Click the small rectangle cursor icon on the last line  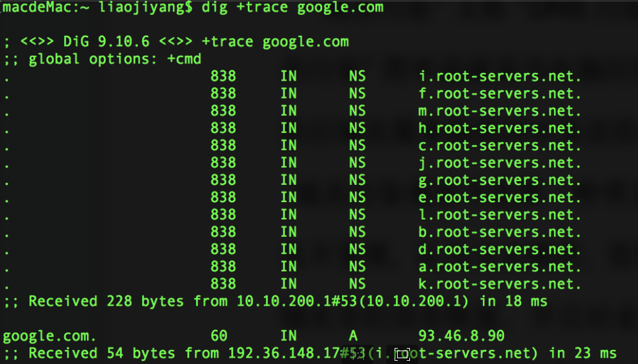point(402,354)
